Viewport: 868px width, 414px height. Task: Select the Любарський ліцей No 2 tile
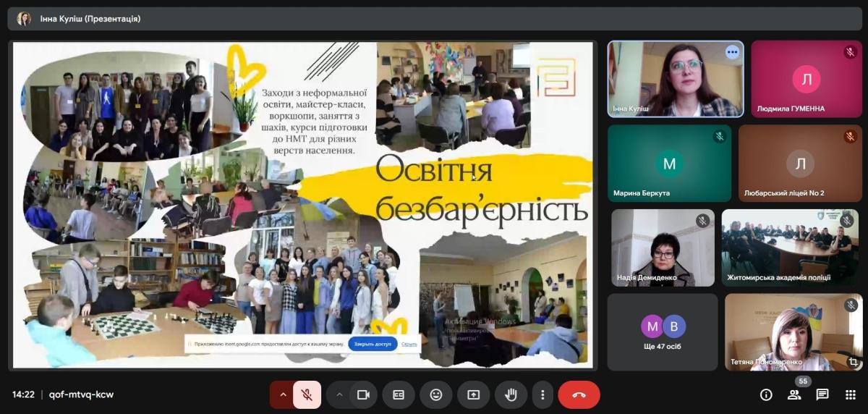point(800,163)
